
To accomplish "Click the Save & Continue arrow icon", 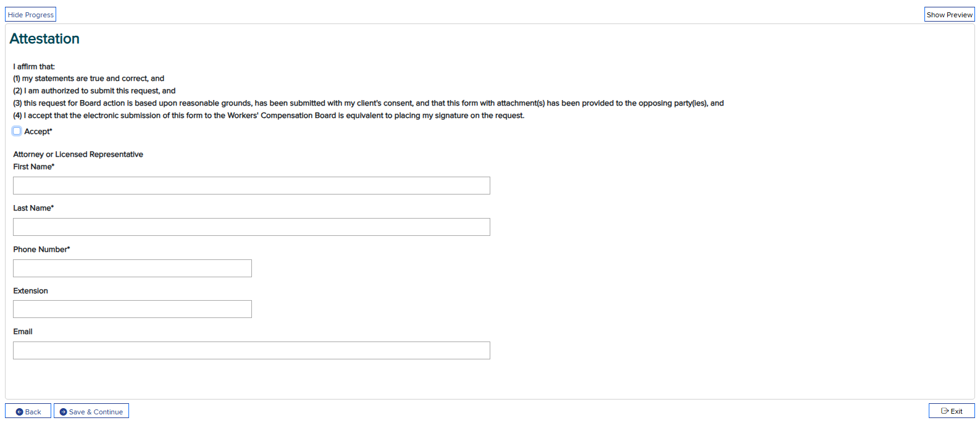I will pyautogui.click(x=64, y=412).
